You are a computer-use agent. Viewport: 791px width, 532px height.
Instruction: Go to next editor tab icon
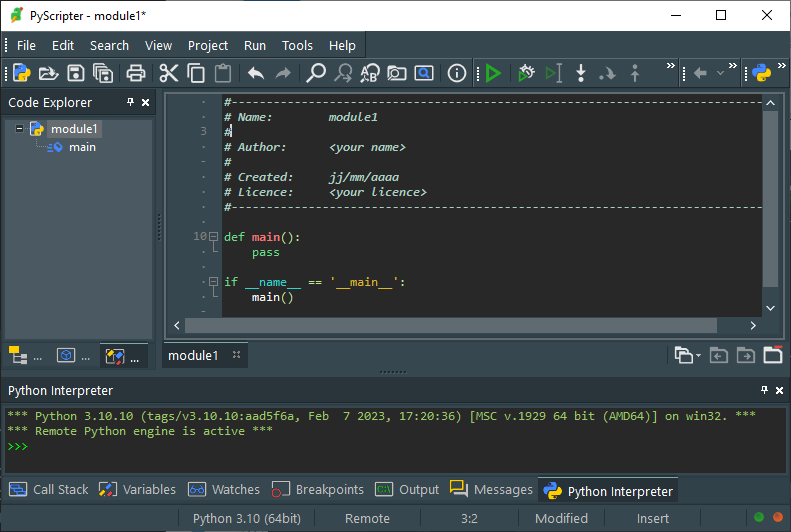point(746,356)
